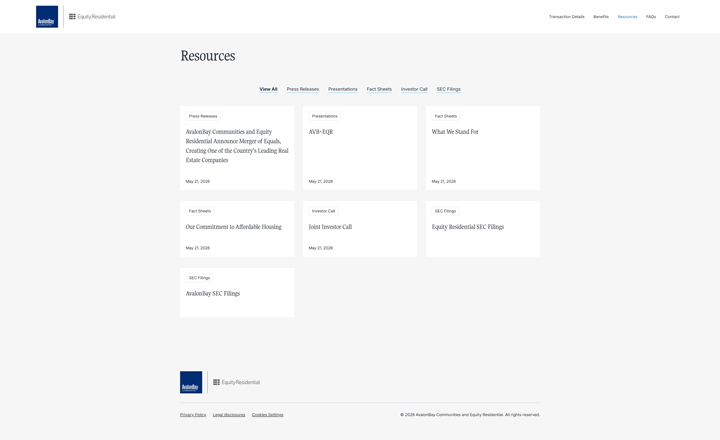Go to the Benefits page
The width and height of the screenshot is (720, 440).
[x=601, y=17]
